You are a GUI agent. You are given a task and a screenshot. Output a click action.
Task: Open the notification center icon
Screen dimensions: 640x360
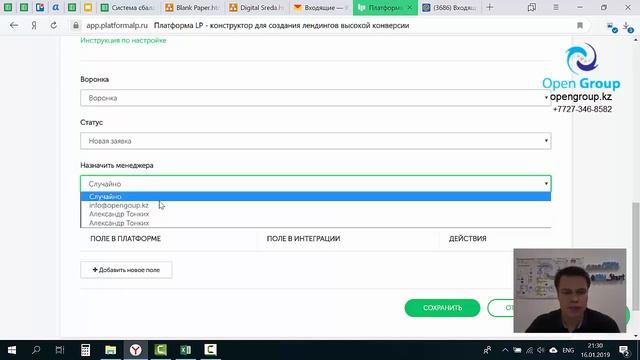(624, 350)
